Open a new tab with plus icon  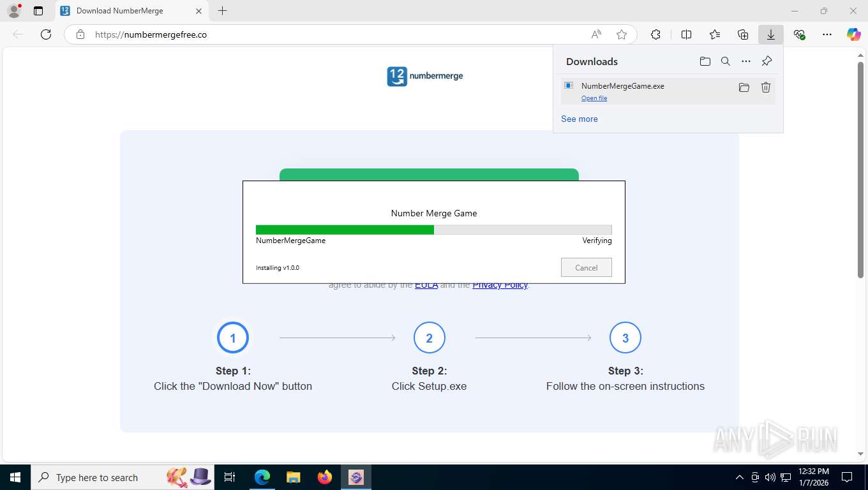click(x=222, y=11)
